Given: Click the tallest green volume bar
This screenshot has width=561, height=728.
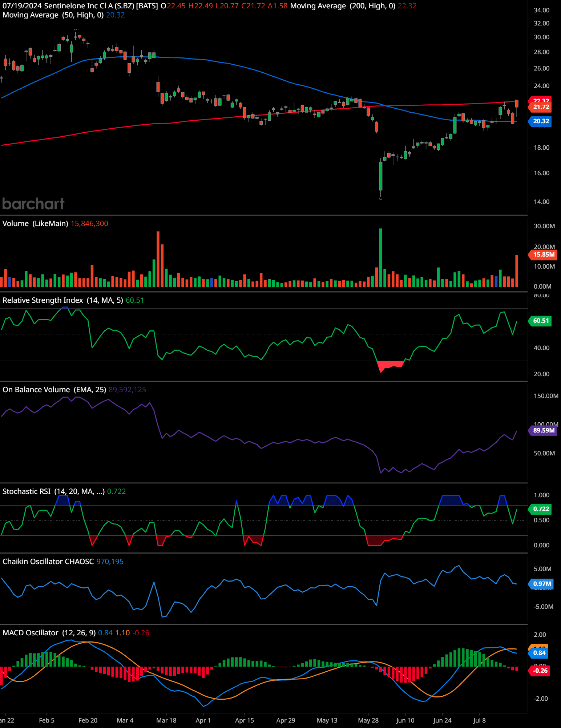Looking at the screenshot, I should click(380, 257).
